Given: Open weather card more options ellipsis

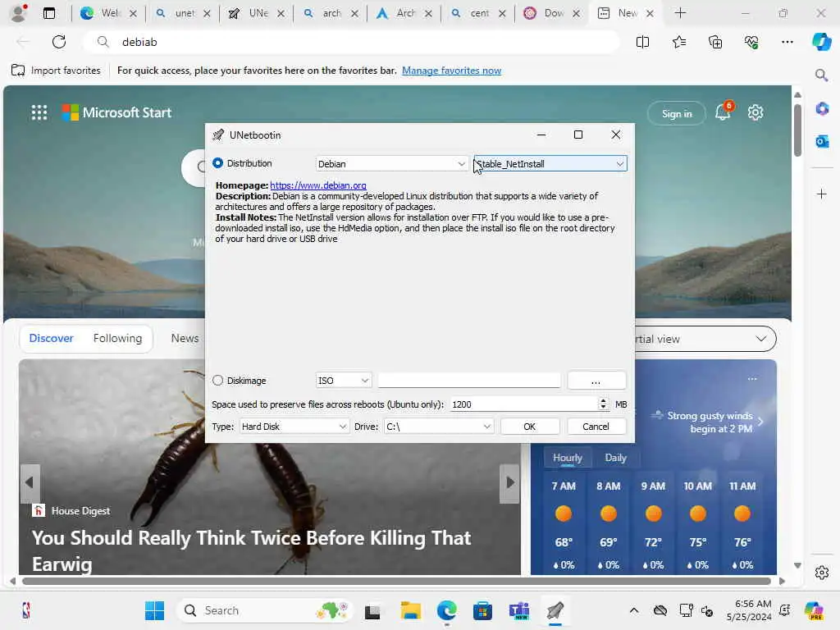Looking at the screenshot, I should (x=752, y=379).
